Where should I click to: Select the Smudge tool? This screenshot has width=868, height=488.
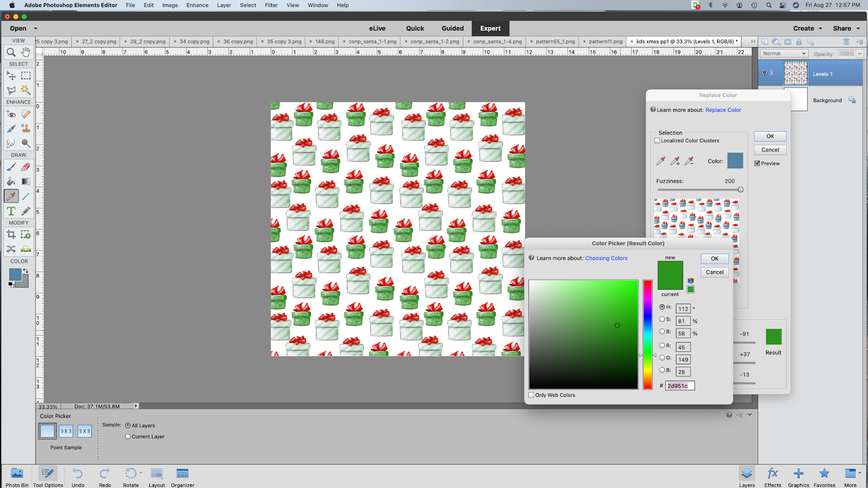[x=11, y=143]
